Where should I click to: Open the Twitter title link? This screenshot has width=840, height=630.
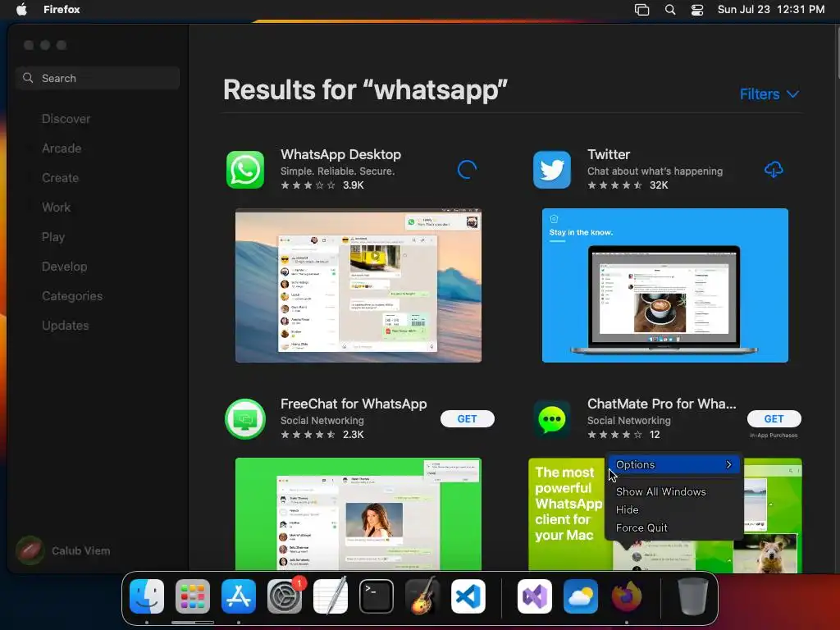[609, 154]
